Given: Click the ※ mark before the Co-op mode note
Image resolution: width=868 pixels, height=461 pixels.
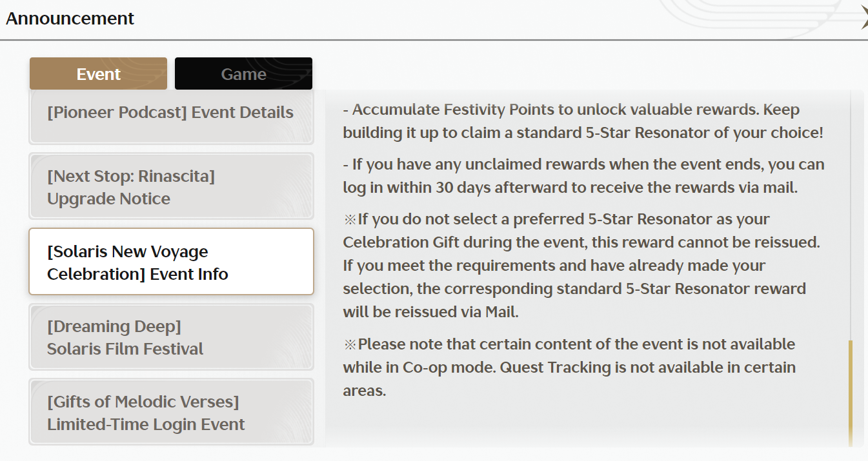Looking at the screenshot, I should pyautogui.click(x=350, y=344).
